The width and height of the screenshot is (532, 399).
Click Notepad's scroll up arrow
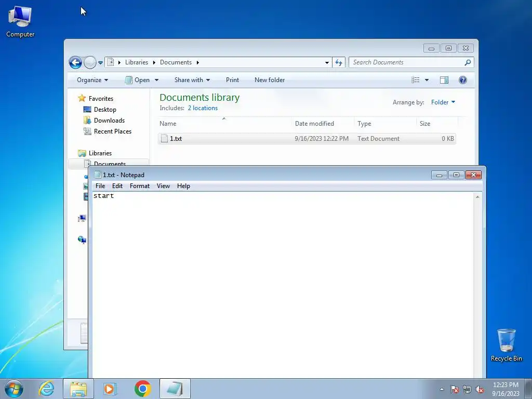(x=477, y=197)
